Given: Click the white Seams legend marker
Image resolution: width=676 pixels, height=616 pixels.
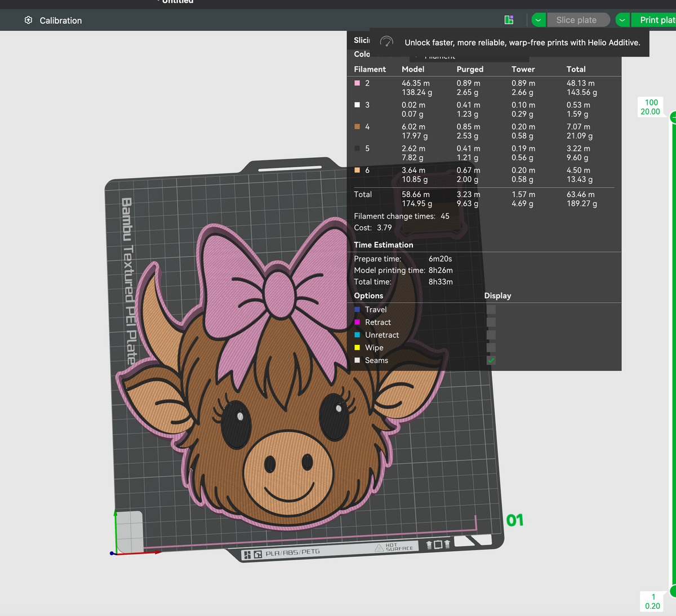Looking at the screenshot, I should (x=357, y=360).
